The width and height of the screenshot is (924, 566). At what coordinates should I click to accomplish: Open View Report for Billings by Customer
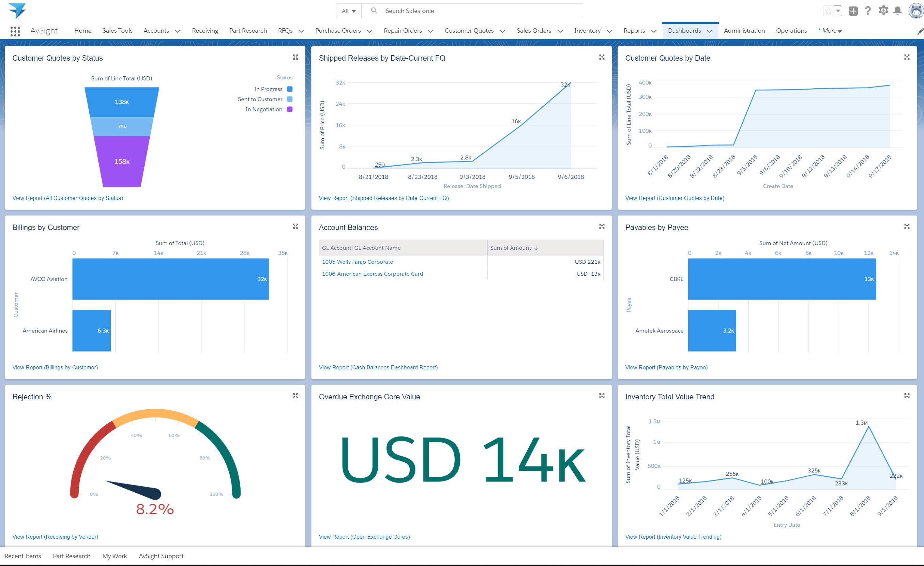[x=55, y=367]
